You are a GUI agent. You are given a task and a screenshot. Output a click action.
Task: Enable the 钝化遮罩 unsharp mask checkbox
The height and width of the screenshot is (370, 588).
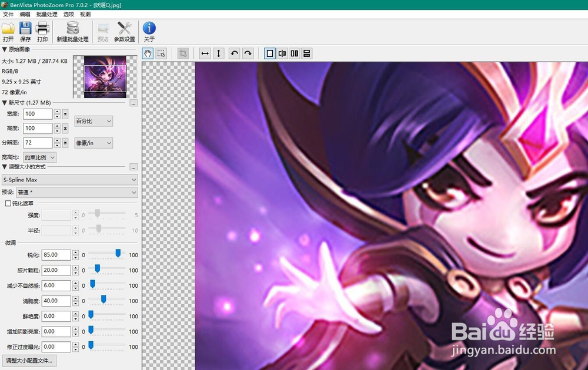[8, 203]
